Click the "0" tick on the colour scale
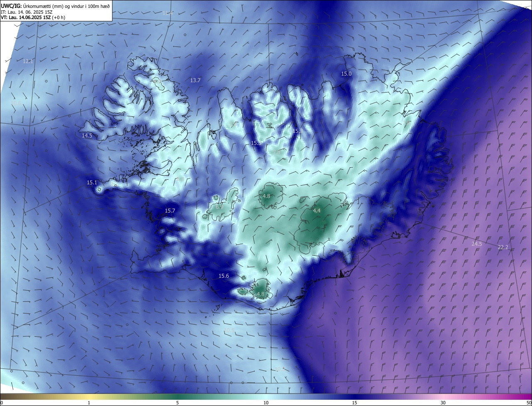The height and width of the screenshot is (406, 532). pyautogui.click(x=2, y=403)
